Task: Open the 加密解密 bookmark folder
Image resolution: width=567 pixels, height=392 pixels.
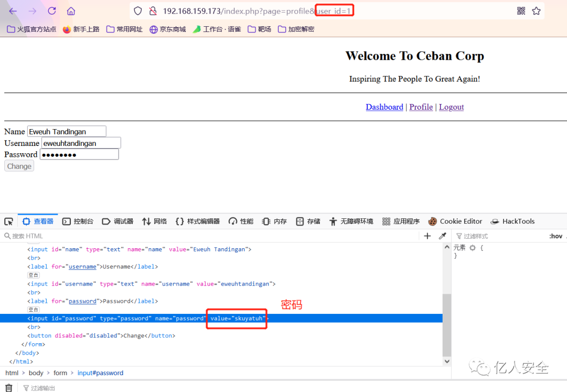Action: point(296,29)
